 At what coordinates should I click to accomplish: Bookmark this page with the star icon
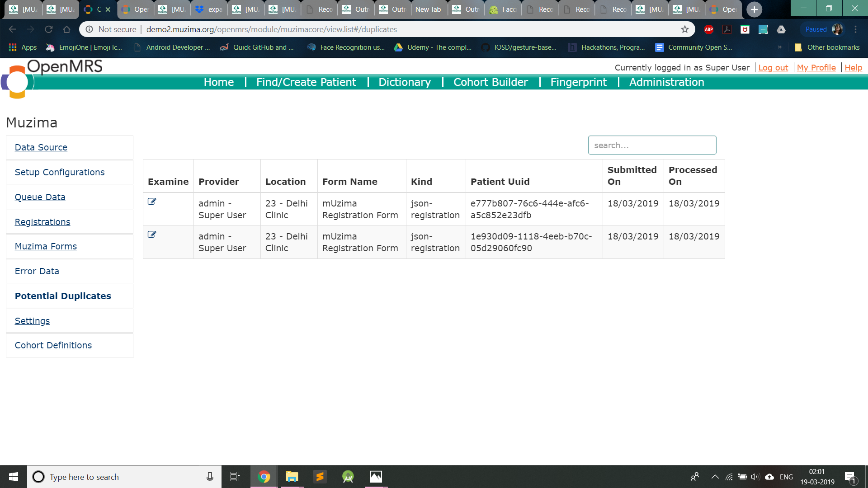coord(685,29)
